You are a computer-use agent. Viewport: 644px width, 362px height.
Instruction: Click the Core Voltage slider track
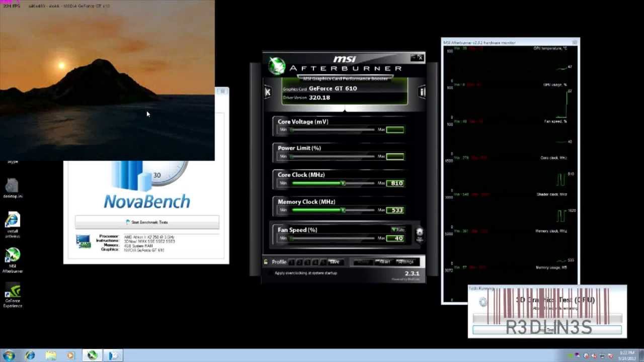tap(333, 130)
